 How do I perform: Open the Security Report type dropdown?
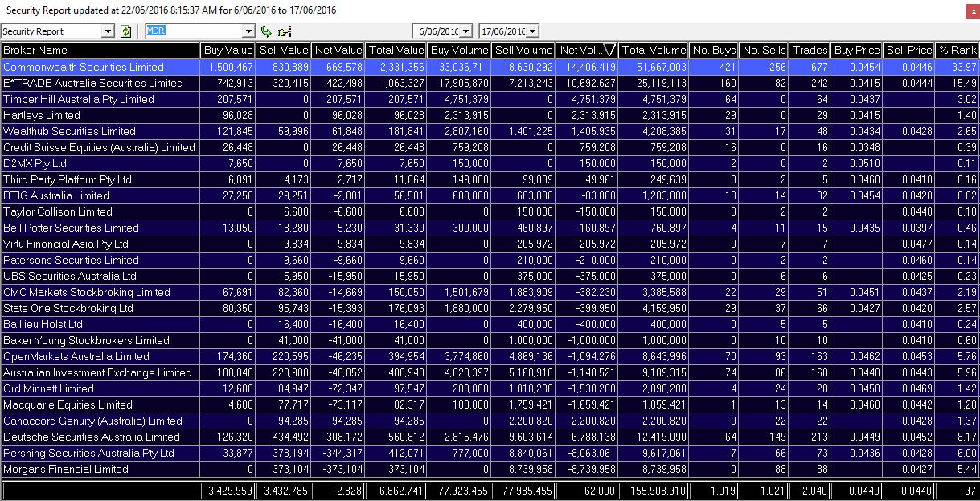(x=109, y=31)
